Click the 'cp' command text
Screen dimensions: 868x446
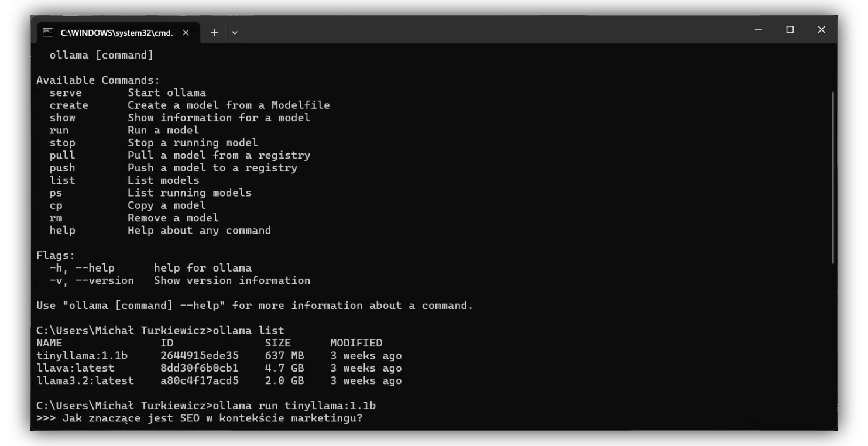(56, 205)
